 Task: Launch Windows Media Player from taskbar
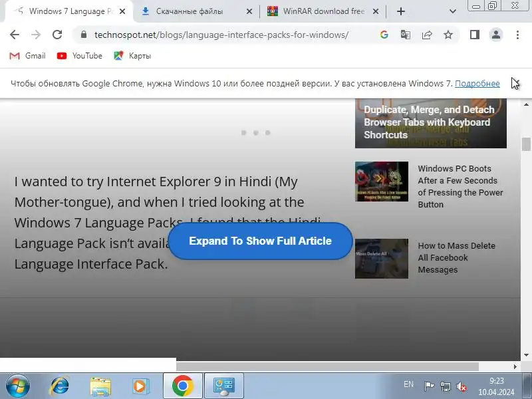140,386
